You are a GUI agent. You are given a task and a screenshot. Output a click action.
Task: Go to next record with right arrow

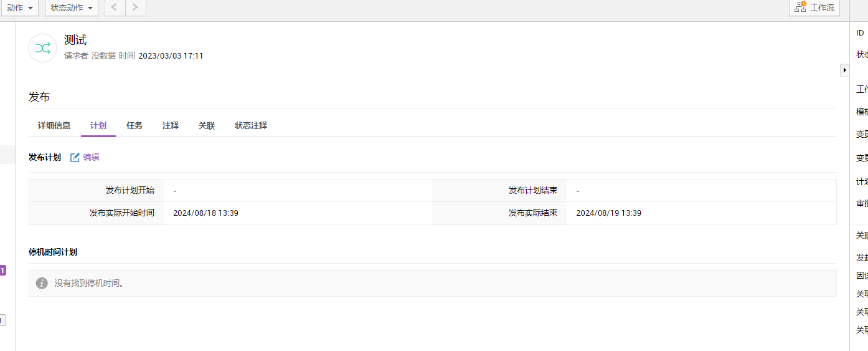coord(136,7)
